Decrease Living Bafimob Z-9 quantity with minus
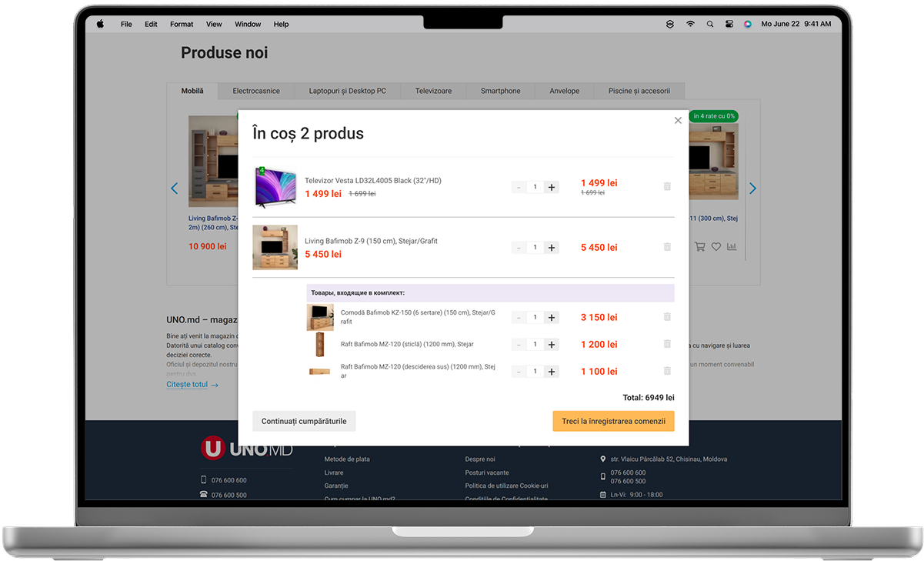The height and width of the screenshot is (561, 924). point(519,248)
